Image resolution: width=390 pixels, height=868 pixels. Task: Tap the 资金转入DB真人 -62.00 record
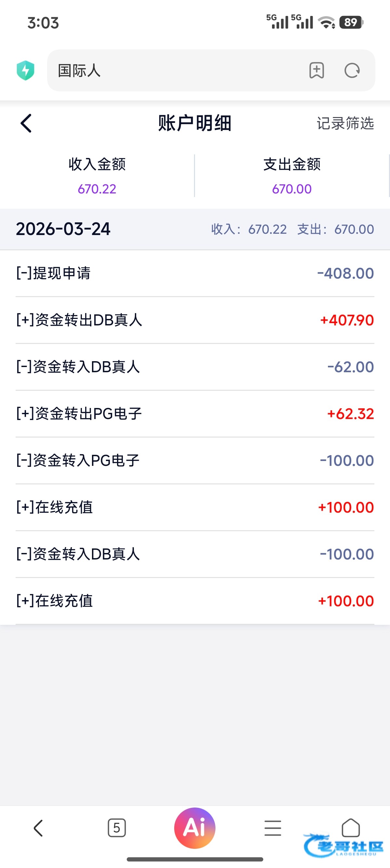pos(195,367)
